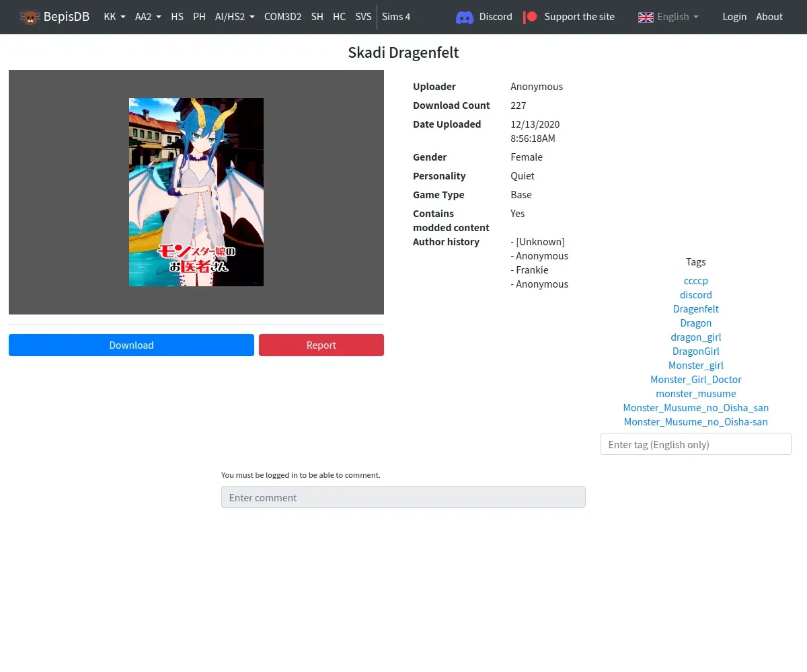Open the Monster_Musume_no_Oisha_san tag
Image resolution: width=807 pixels, height=672 pixels.
click(696, 408)
